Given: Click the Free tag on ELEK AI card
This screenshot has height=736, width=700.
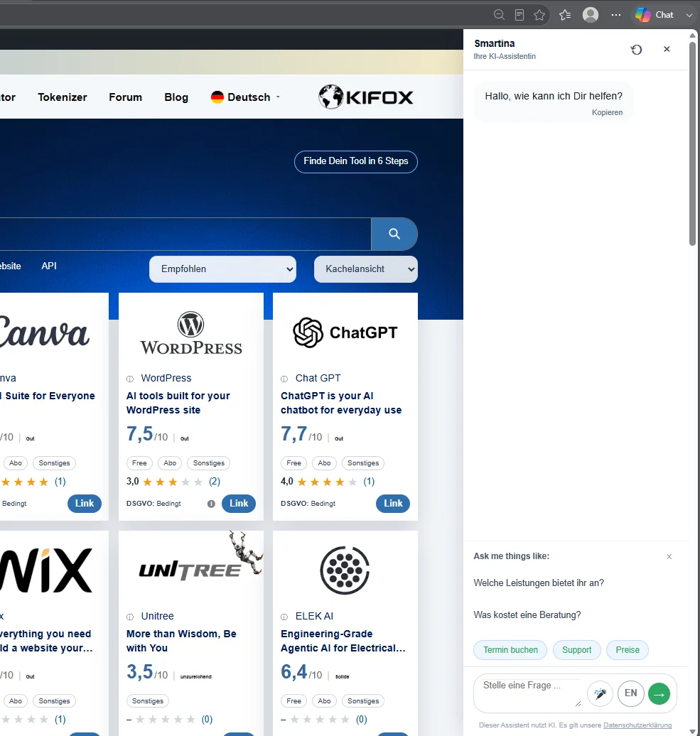Looking at the screenshot, I should point(294,701).
